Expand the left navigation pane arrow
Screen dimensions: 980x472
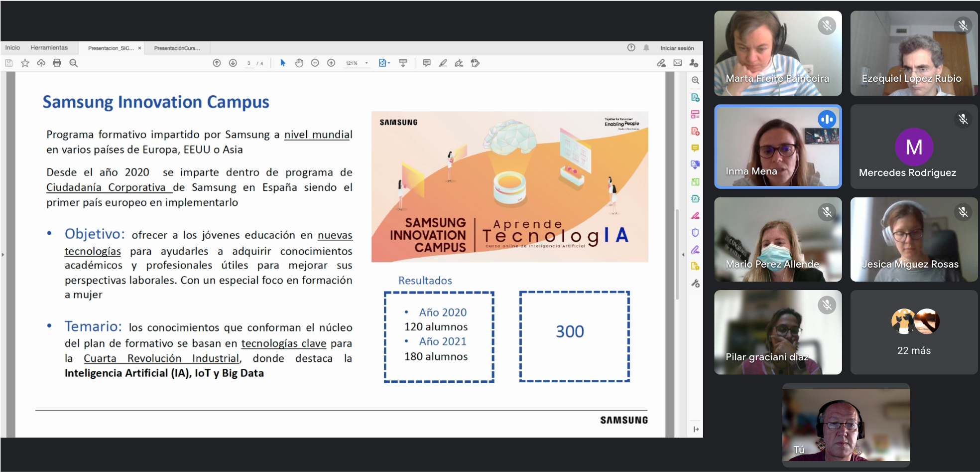[x=2, y=255]
